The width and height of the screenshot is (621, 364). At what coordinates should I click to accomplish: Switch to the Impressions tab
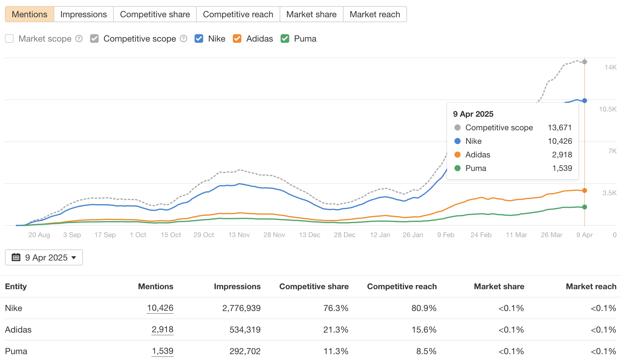pos(83,14)
